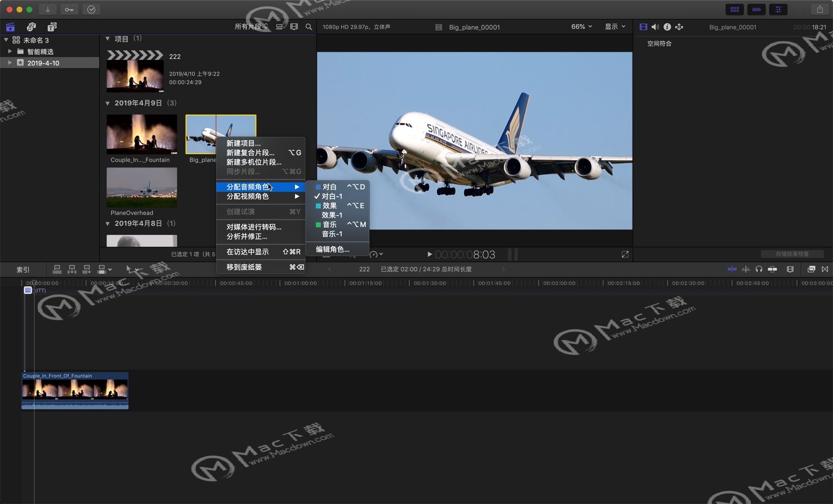Open the 所有片段 clip filter dropdown
This screenshot has width=833, height=504.
pos(251,27)
